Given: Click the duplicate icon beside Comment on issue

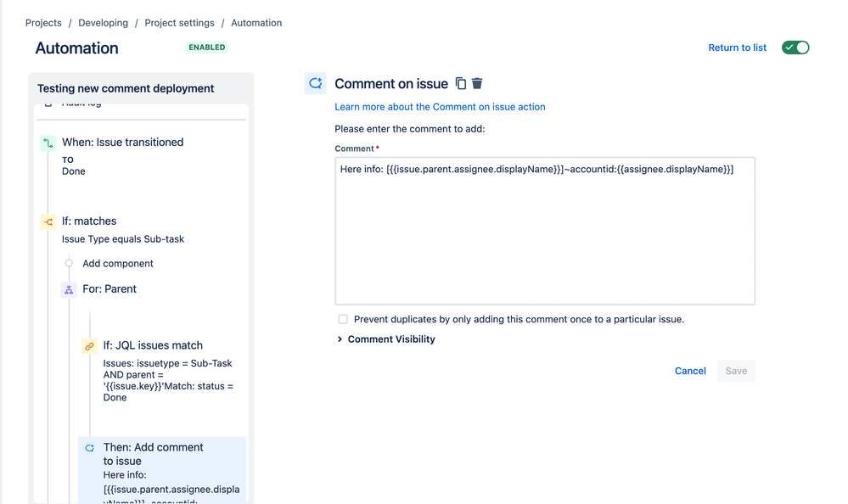Looking at the screenshot, I should pyautogui.click(x=459, y=83).
